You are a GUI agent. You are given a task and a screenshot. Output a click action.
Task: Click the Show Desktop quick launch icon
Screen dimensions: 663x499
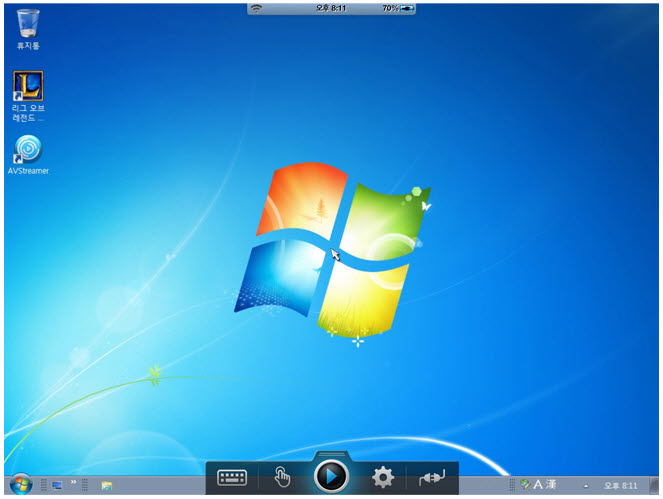point(57,485)
